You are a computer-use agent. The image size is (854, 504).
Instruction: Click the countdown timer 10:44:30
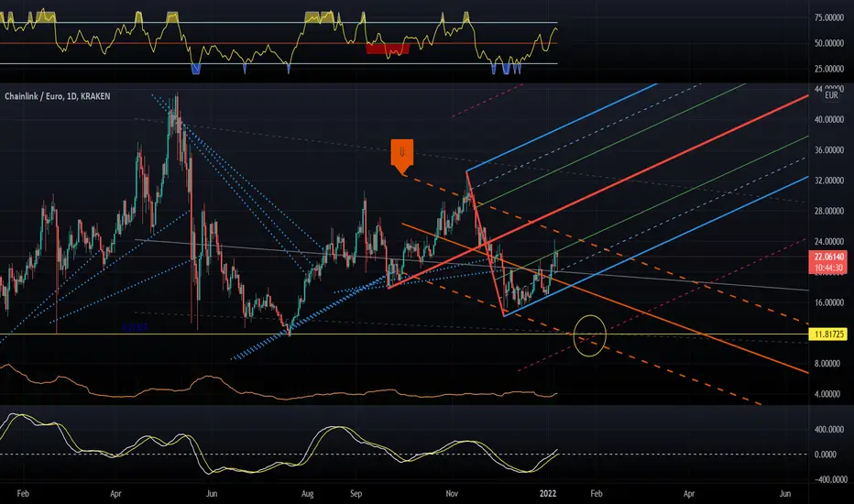click(829, 268)
